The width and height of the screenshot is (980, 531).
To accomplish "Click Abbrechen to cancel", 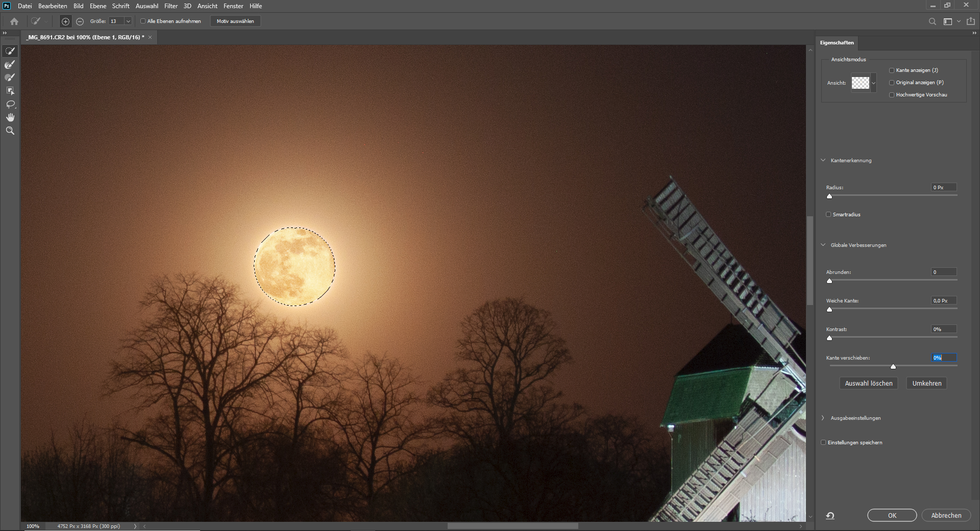I will pos(946,516).
